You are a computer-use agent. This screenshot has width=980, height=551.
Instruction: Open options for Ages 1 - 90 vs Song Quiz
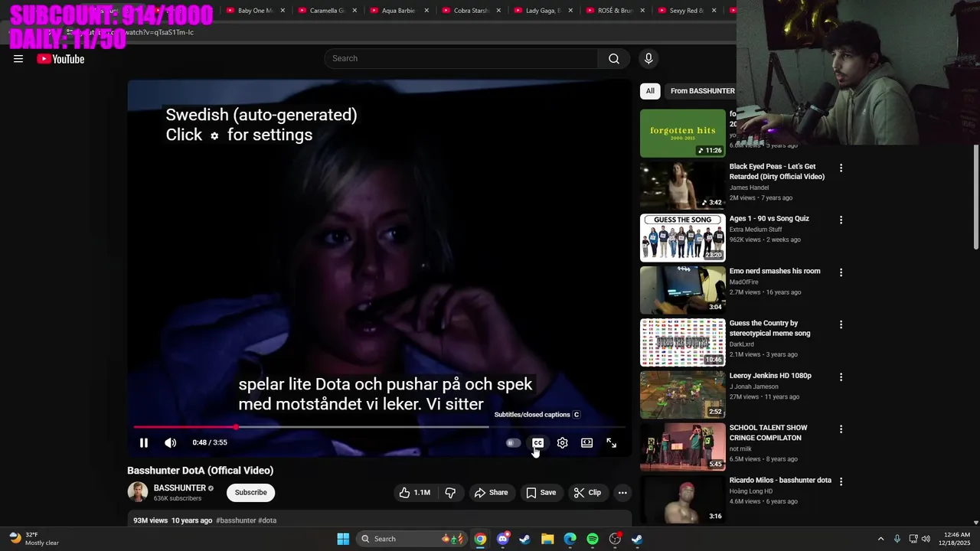(841, 220)
